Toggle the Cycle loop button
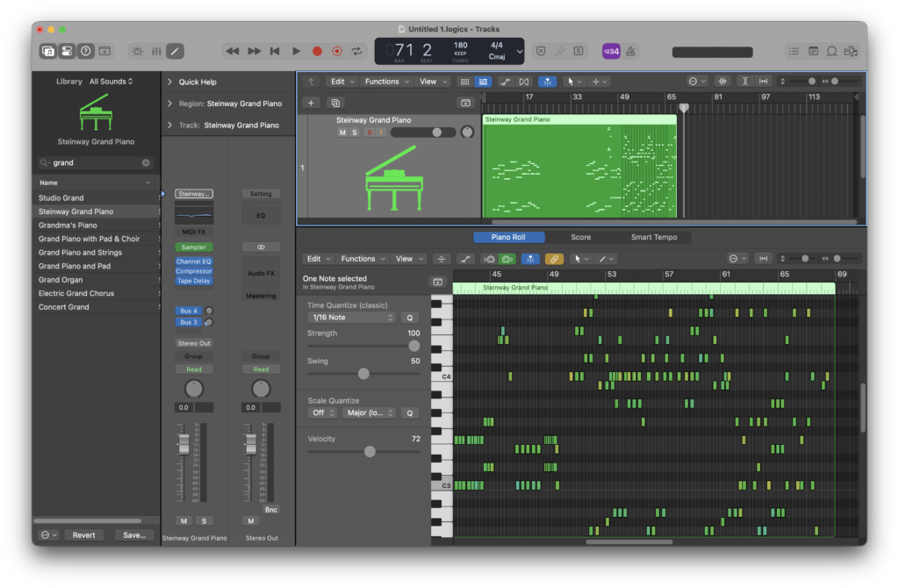This screenshot has height=588, width=899. (357, 52)
